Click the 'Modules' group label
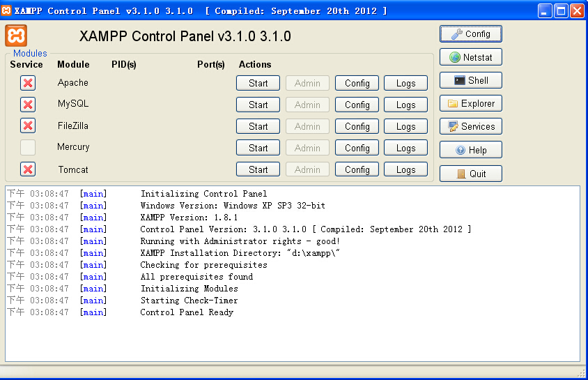 [x=30, y=53]
